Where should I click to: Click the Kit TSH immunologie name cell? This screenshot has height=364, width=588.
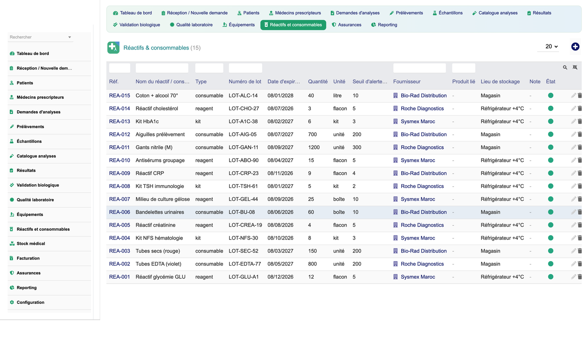(x=160, y=186)
